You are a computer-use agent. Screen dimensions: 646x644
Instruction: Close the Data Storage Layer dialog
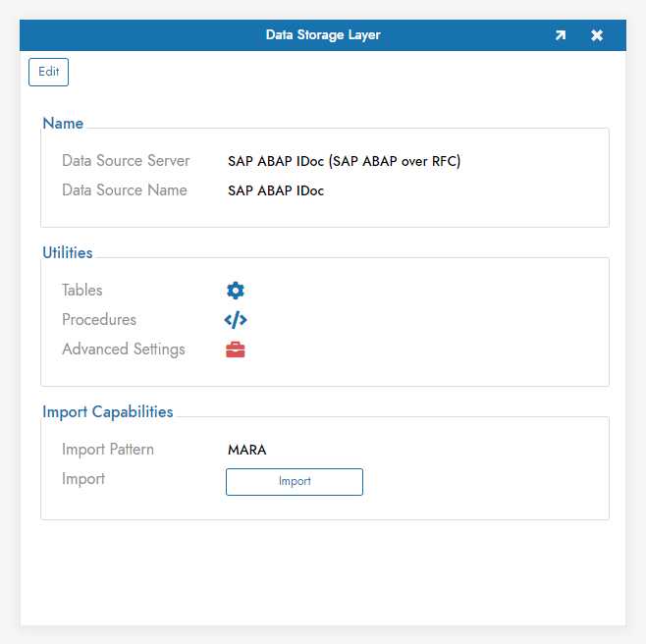[x=597, y=35]
